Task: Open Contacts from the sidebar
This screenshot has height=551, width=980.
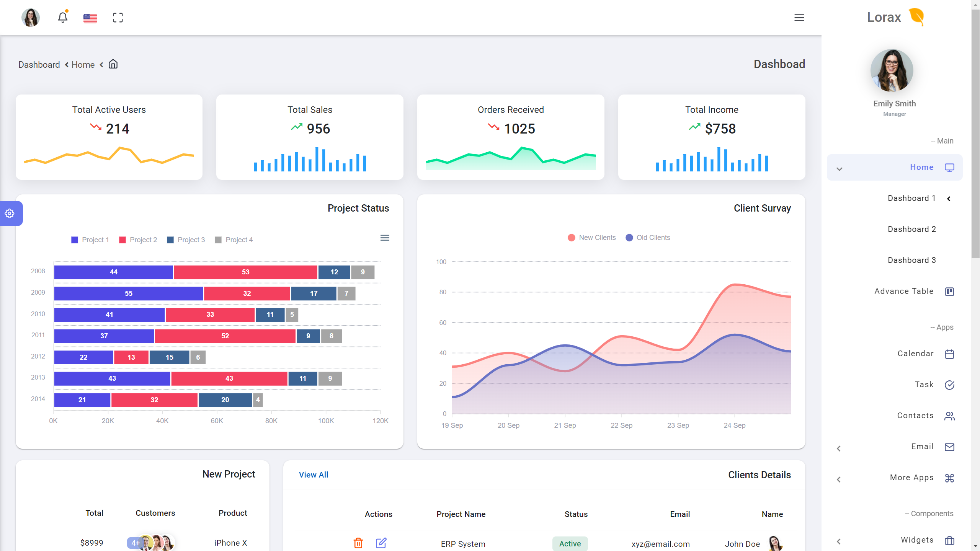Action: pos(951,416)
